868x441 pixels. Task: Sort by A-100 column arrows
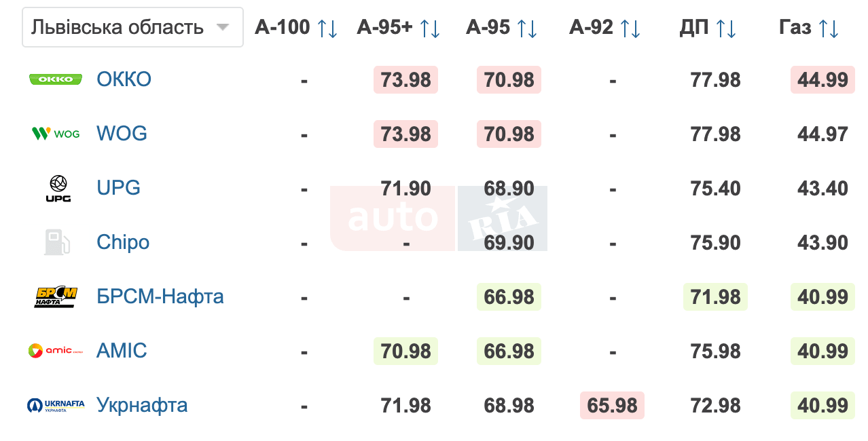click(327, 28)
